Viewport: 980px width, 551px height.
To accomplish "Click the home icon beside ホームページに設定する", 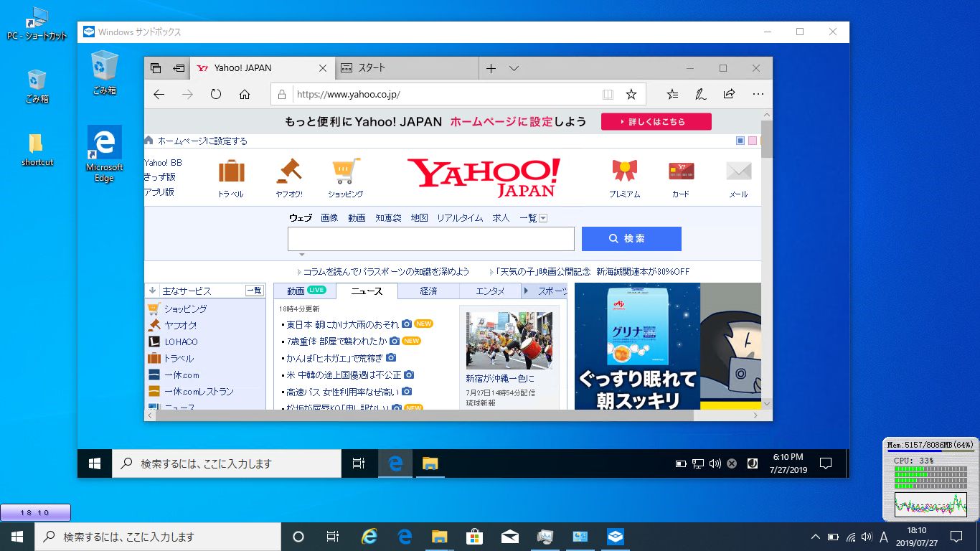I will pyautogui.click(x=148, y=140).
